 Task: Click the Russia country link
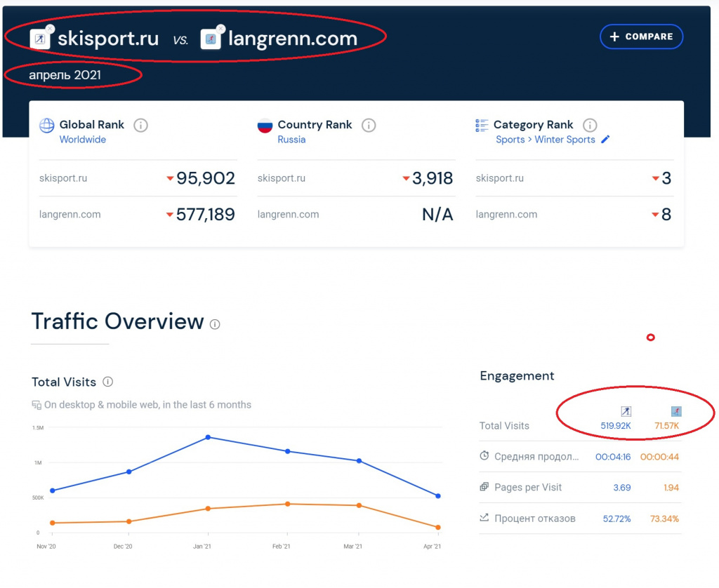[291, 140]
